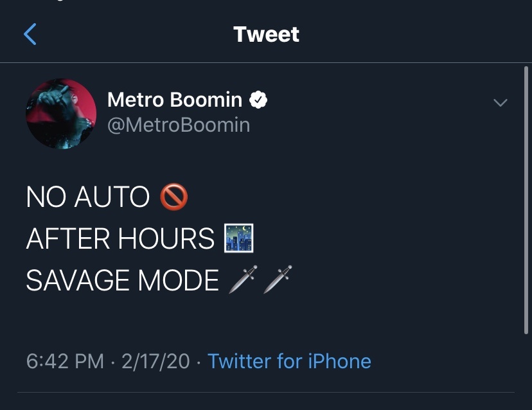This screenshot has width=532, height=410.
Task: Click the second dagger emoji
Action: coord(278,280)
